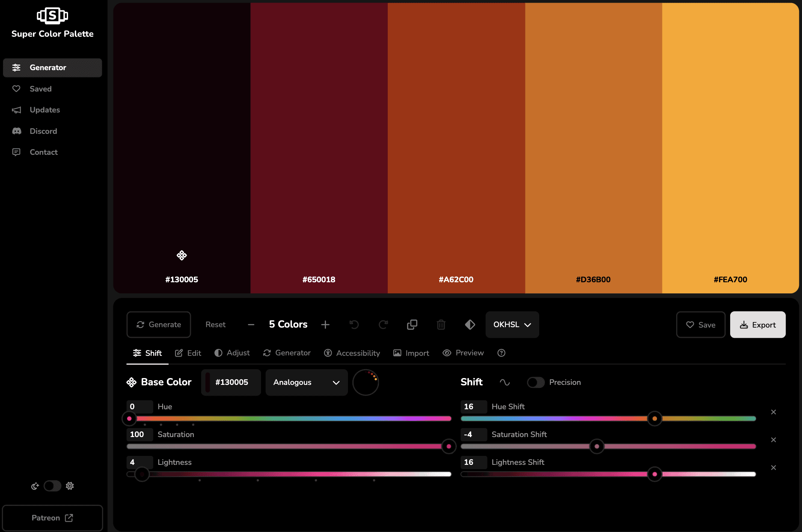Viewport: 802px width, 532px height.
Task: Switch to the Preview tab
Action: coord(463,353)
